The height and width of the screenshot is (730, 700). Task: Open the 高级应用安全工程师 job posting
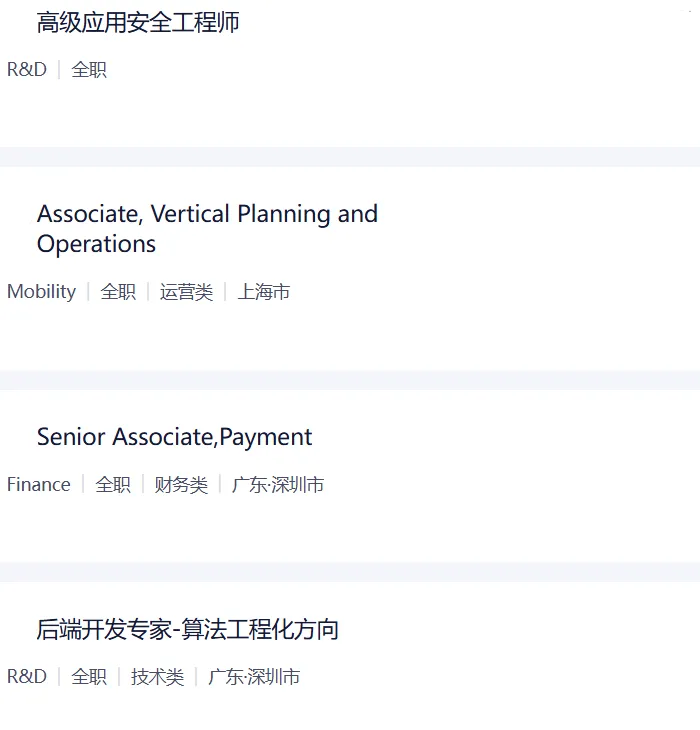pyautogui.click(x=138, y=23)
